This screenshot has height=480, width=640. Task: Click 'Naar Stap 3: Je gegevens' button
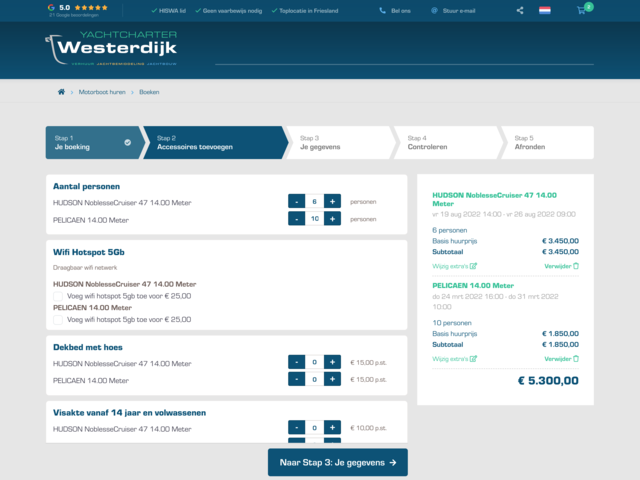[x=337, y=462]
